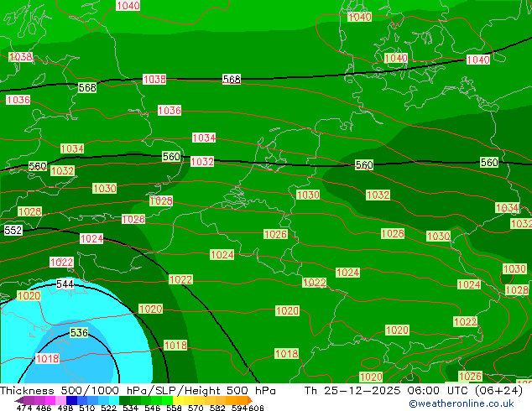Click the 1022 pressure label at the left edge
This screenshot has width=532, height=411.
tap(61, 263)
